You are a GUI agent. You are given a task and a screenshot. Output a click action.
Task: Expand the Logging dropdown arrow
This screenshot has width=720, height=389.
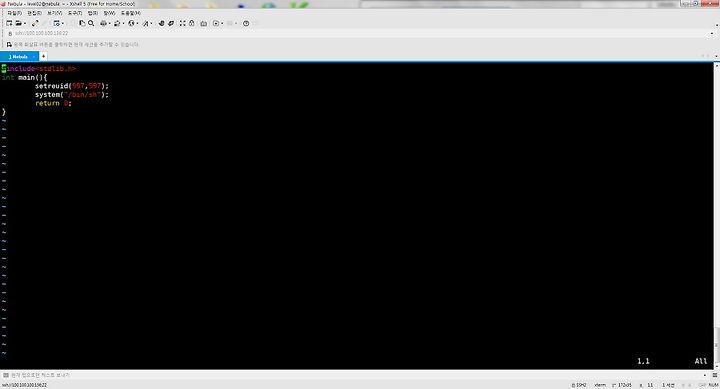[x=222, y=23]
